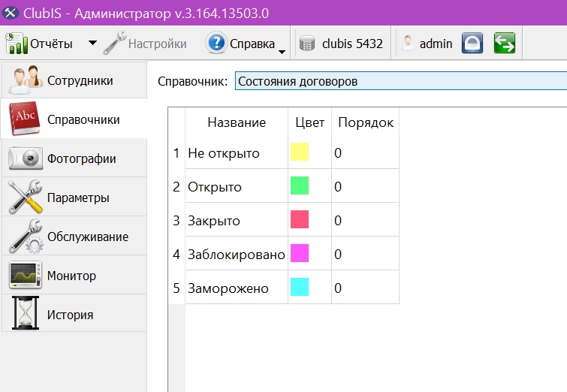The height and width of the screenshot is (392, 567).
Task: Click Порядок value 0 for Заблокировано
Action: [x=365, y=254]
